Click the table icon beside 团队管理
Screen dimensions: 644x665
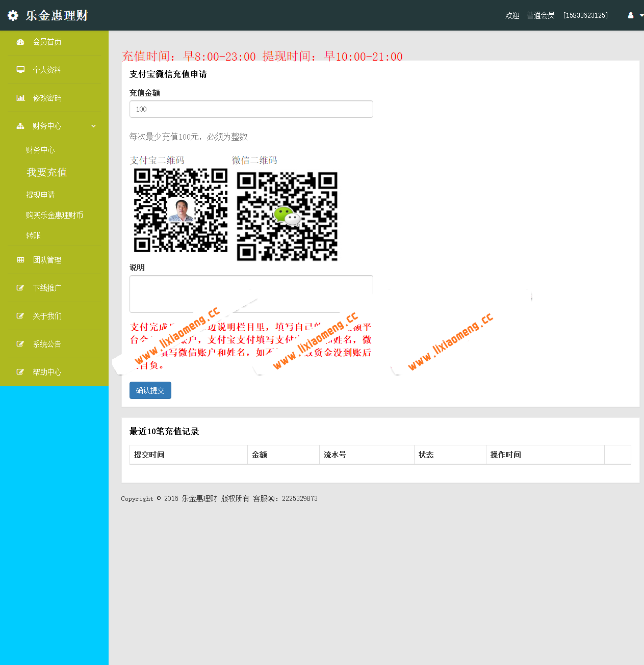click(x=20, y=260)
